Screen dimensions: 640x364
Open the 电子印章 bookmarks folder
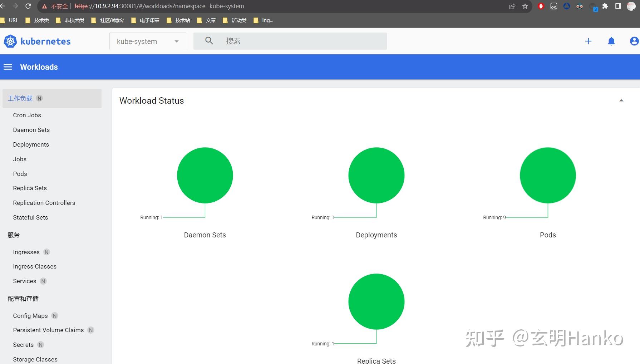click(150, 20)
